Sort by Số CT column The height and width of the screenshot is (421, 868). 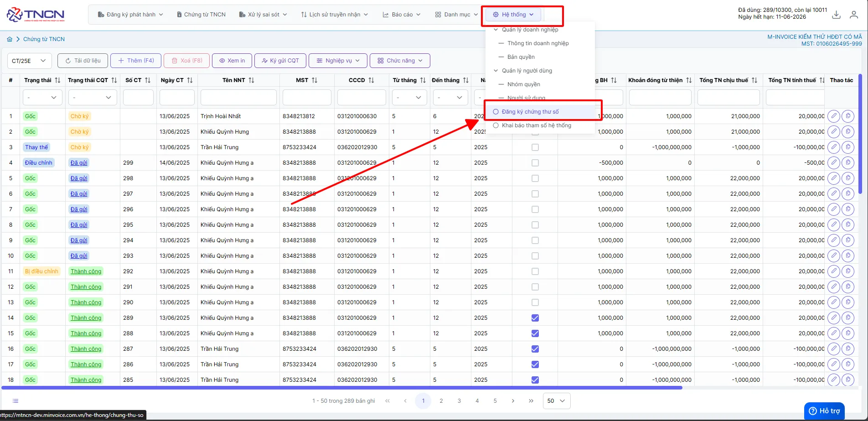[148, 80]
